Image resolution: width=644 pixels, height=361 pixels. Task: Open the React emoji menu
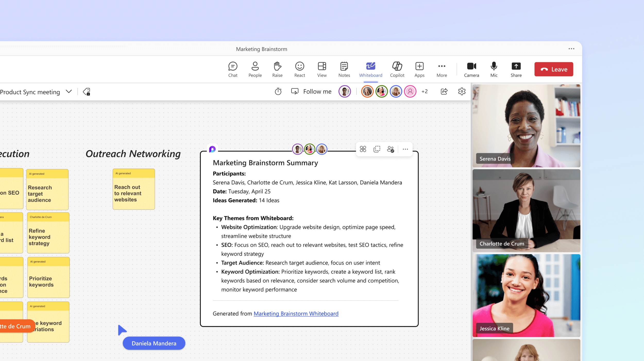[299, 69]
